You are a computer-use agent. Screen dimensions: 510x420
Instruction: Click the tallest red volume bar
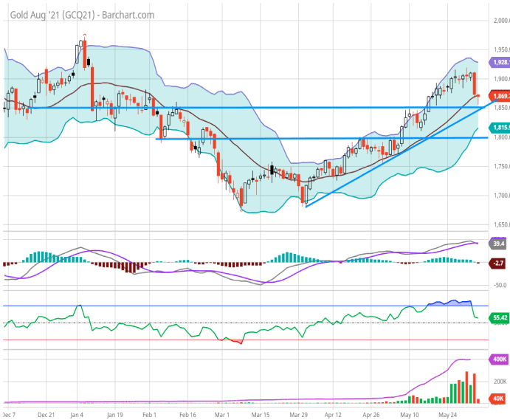pos(468,385)
